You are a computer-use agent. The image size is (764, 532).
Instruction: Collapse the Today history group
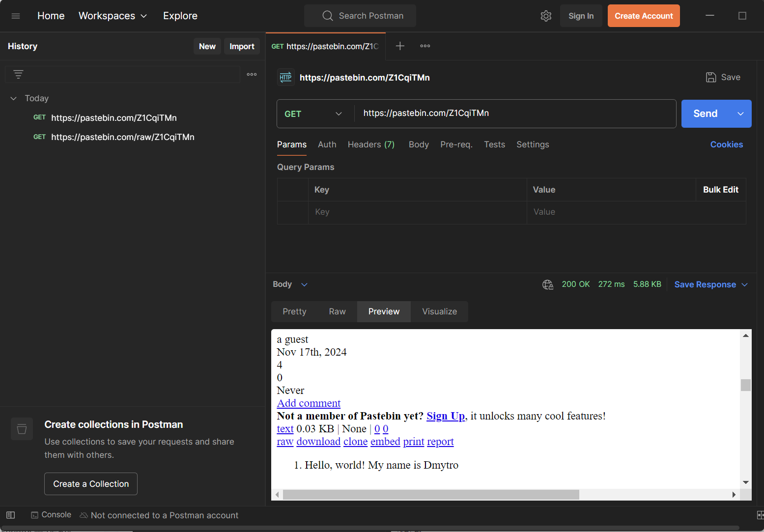pyautogui.click(x=14, y=98)
